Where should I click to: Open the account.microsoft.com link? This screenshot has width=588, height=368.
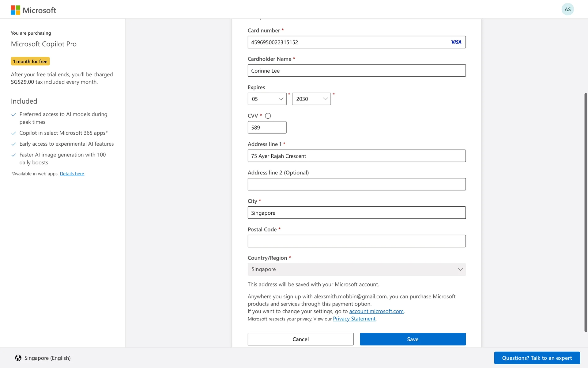coord(376,311)
